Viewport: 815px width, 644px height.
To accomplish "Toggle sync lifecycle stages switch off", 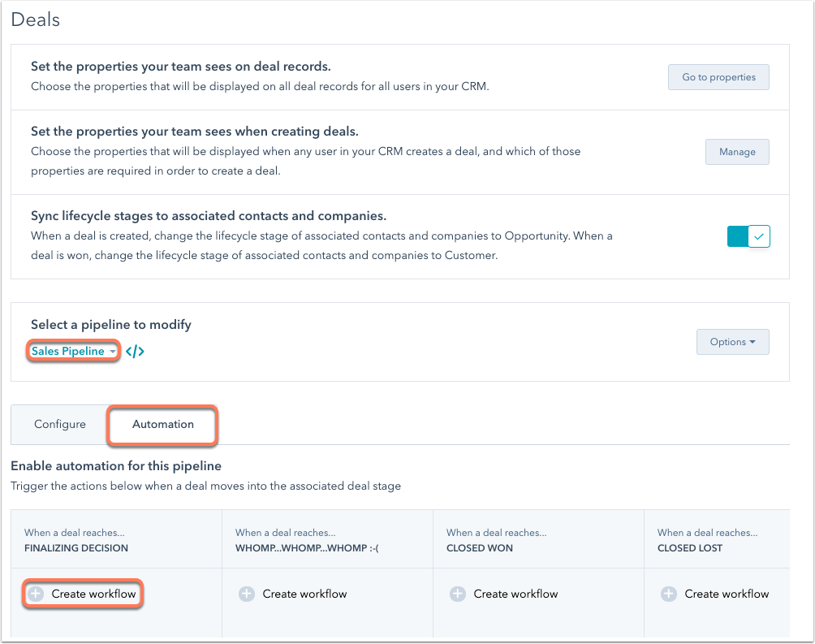I will pyautogui.click(x=748, y=236).
